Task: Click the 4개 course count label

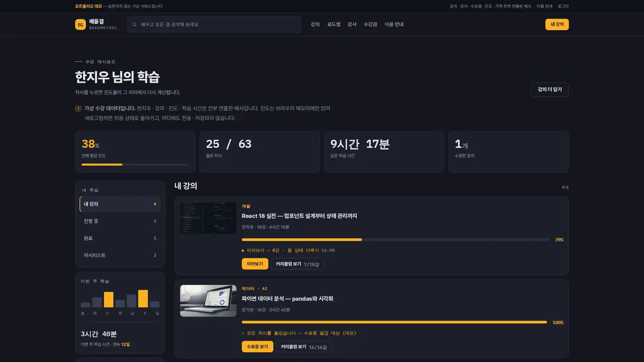Action: point(565,187)
